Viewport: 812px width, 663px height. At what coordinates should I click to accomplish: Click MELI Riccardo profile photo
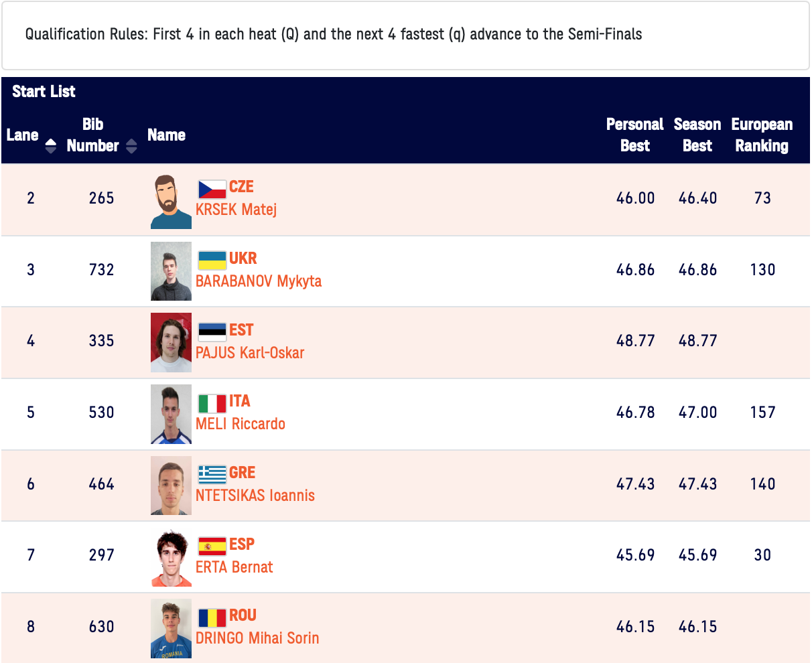(171, 414)
